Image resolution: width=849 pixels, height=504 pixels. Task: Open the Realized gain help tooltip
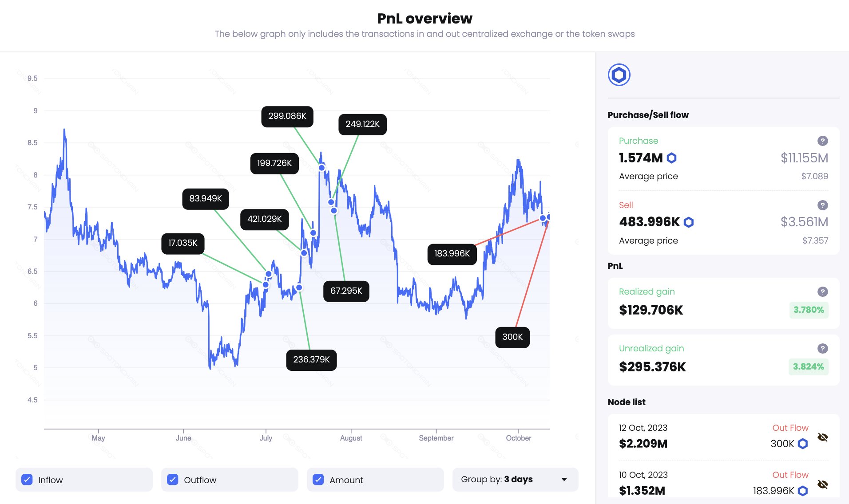822,291
